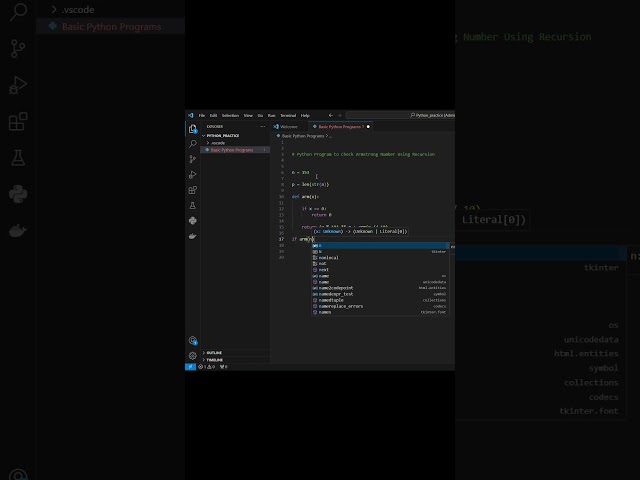This screenshot has height=480, width=640.
Task: Click the Armstrong Number comment on line 3
Action: tap(363, 154)
